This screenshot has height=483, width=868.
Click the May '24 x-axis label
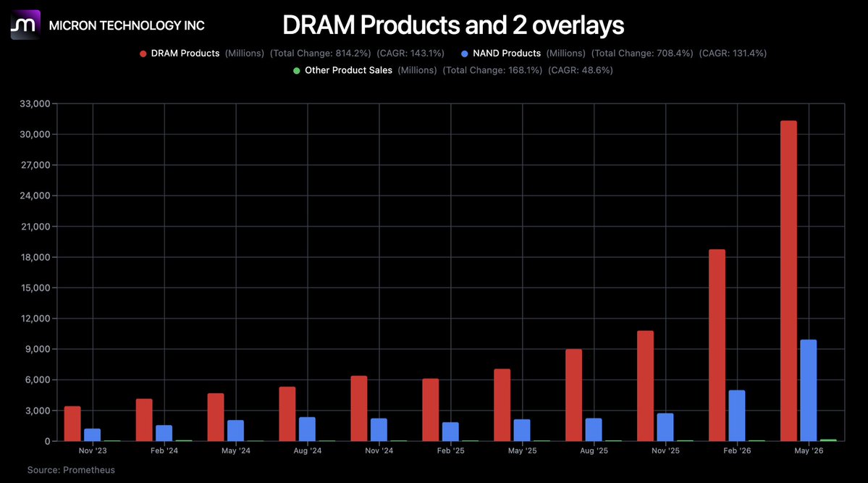236,451
